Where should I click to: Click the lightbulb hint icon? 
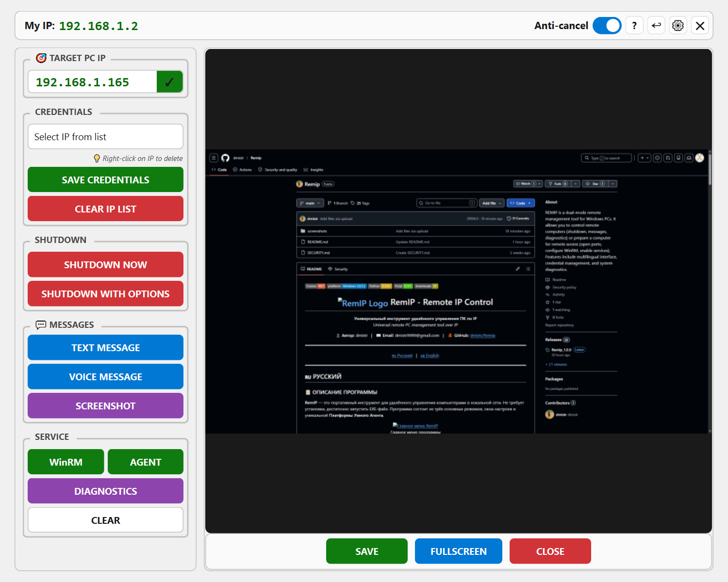(x=97, y=159)
